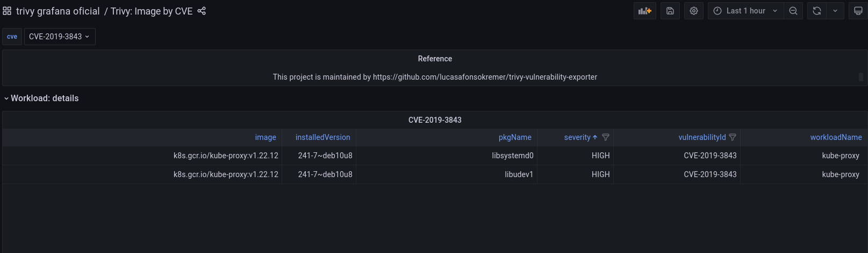This screenshot has width=868, height=253.
Task: Refresh the dashboard
Action: click(817, 11)
